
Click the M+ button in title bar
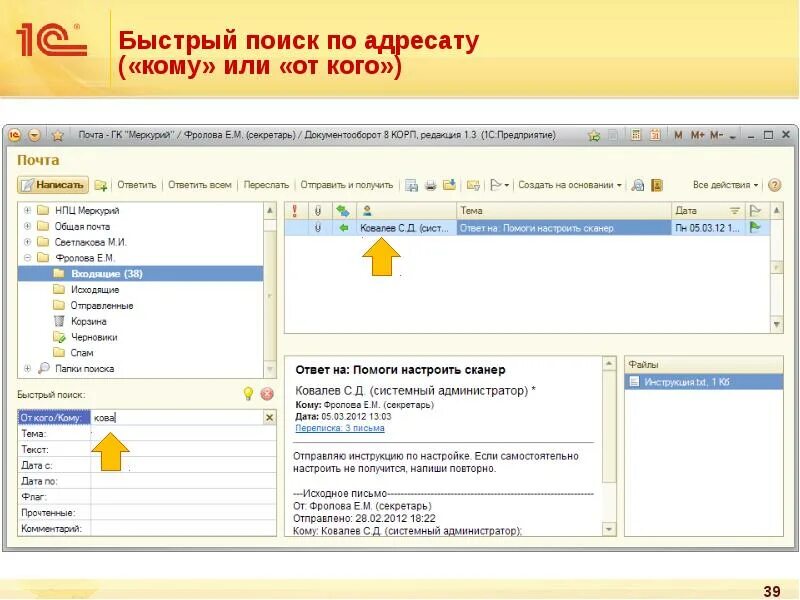point(697,135)
